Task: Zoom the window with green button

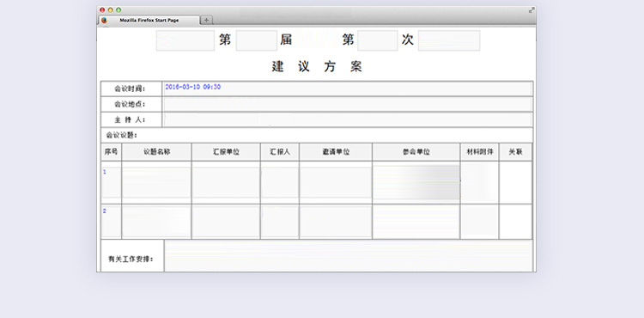Action: point(118,9)
